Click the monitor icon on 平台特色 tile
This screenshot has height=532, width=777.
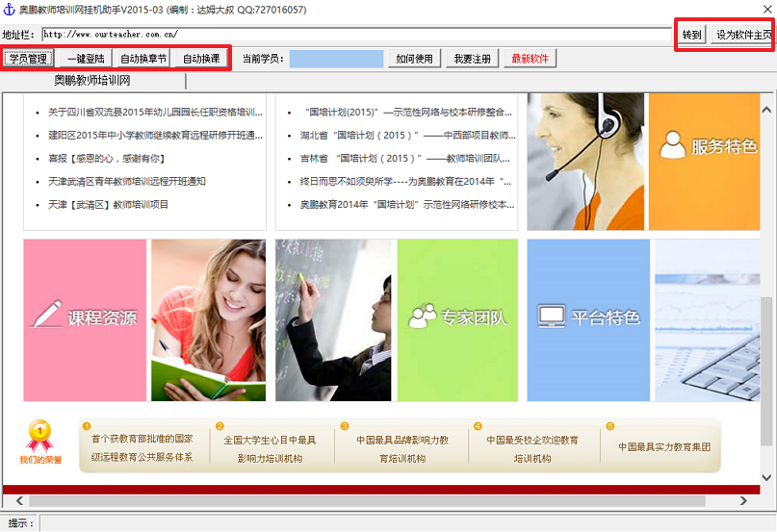pos(552,317)
